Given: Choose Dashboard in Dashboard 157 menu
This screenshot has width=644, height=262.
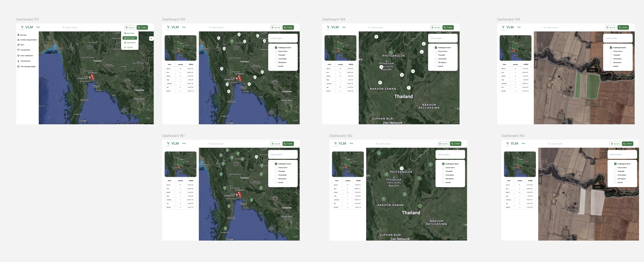Looking at the screenshot, I should [x=130, y=43].
